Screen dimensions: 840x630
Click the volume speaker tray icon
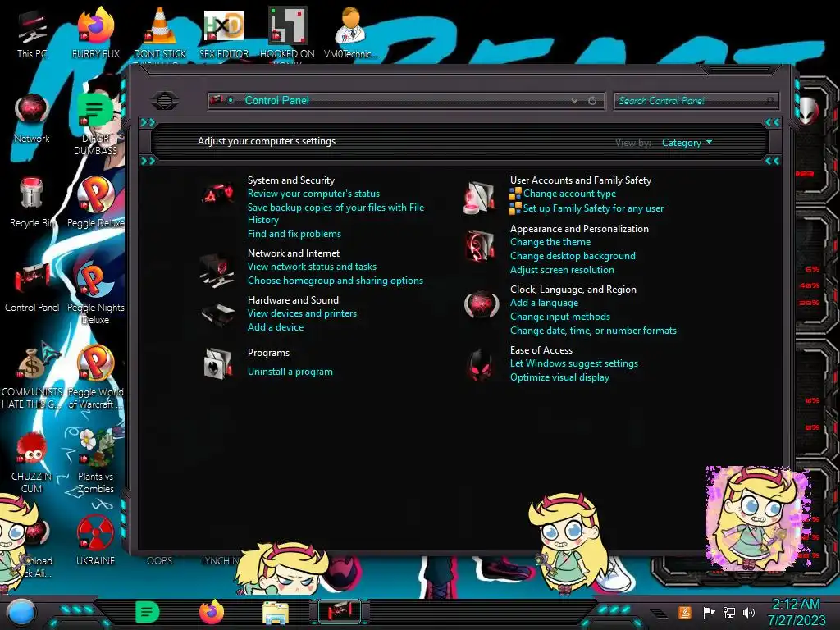coord(749,612)
